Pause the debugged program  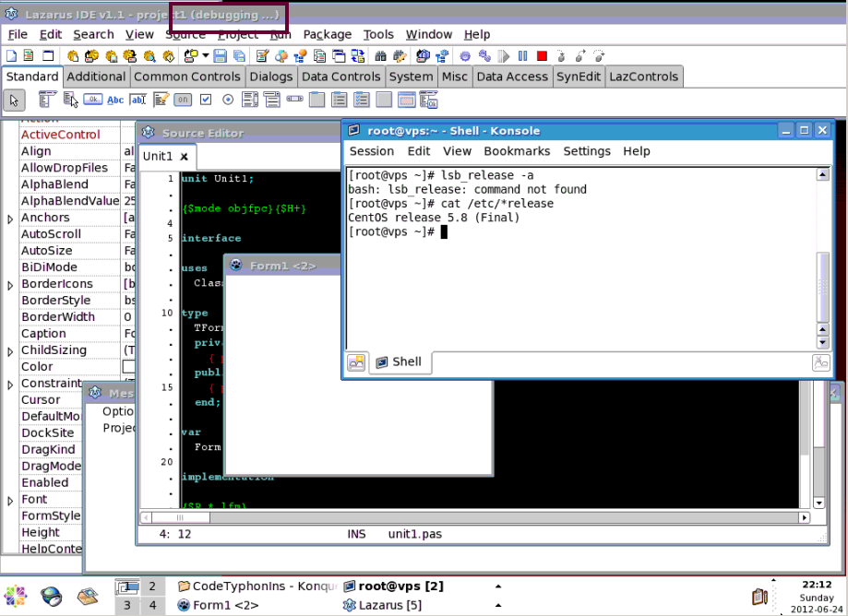pos(522,55)
